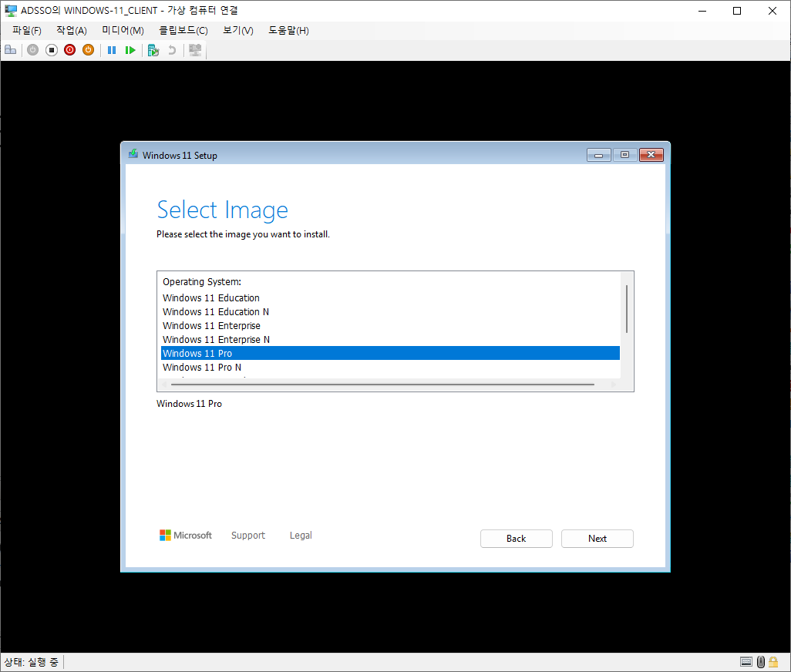
Task: Open the 보기(V) menu
Action: pyautogui.click(x=238, y=30)
